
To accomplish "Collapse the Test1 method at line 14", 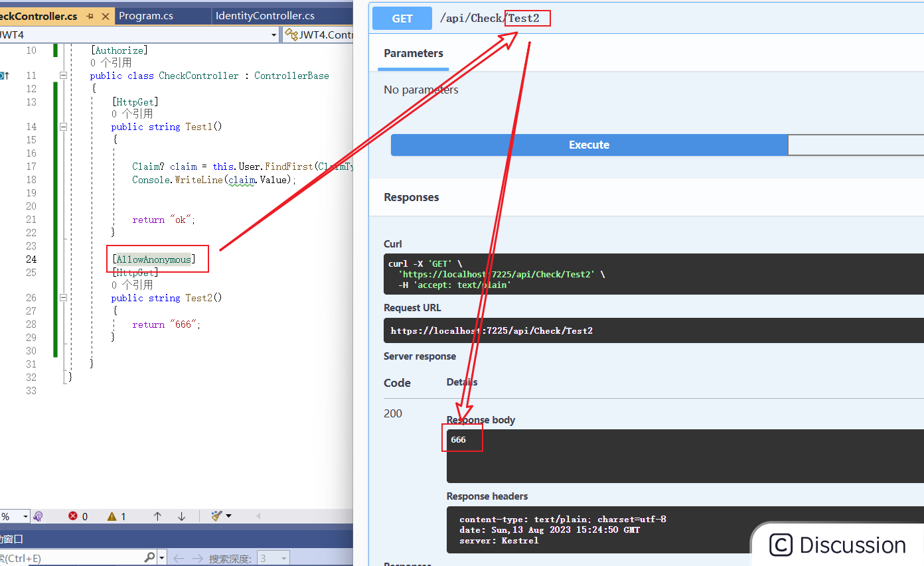I will coord(64,127).
